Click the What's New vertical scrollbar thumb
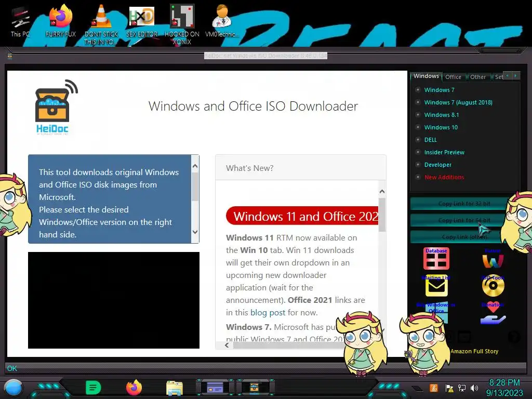This screenshot has height=399, width=532. [x=382, y=215]
